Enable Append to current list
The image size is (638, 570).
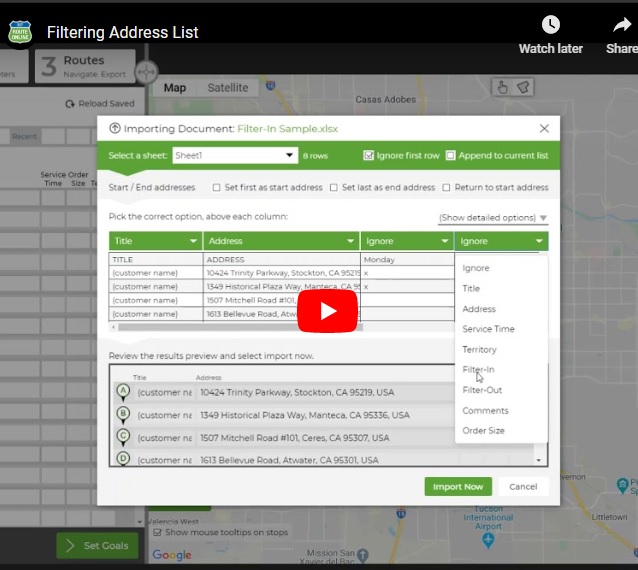point(450,155)
